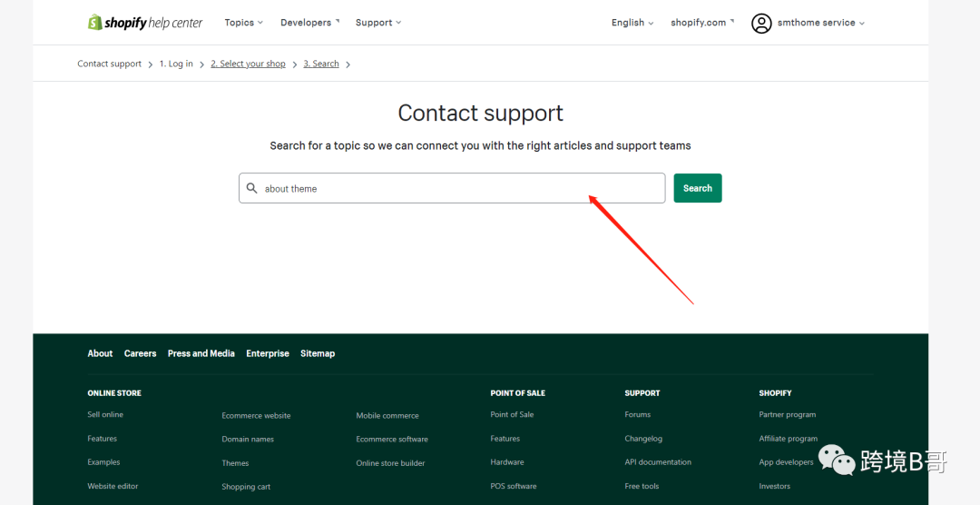Open the Enterprise footer link
This screenshot has height=505, width=980.
pos(268,353)
